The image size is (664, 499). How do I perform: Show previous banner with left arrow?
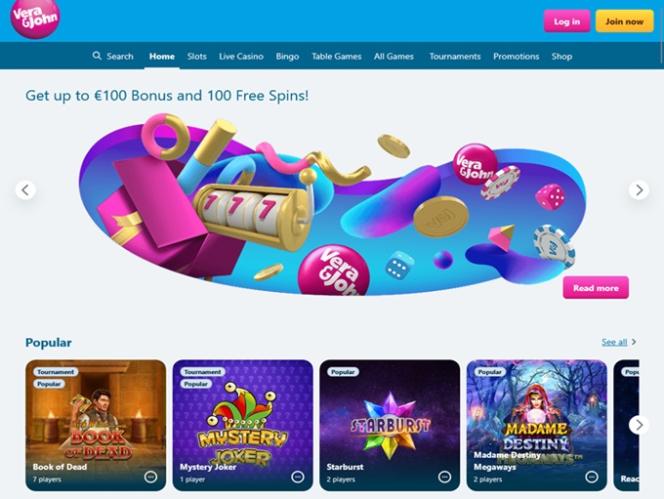25,190
